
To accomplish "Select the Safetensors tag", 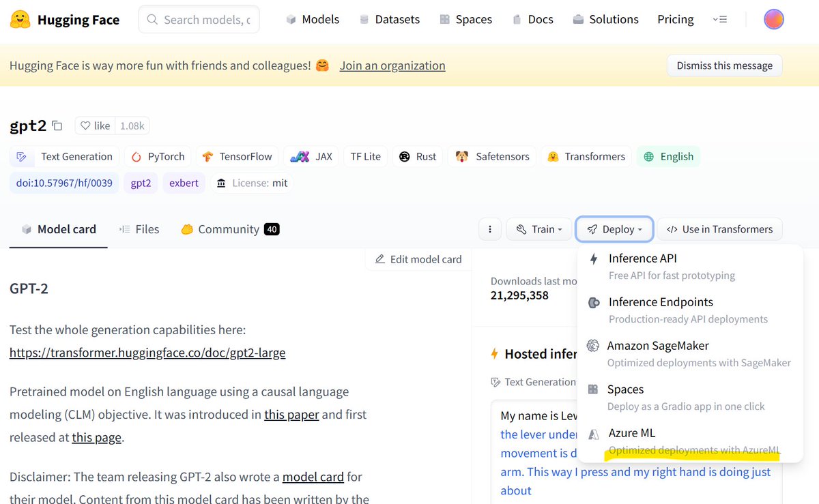I will [x=492, y=156].
